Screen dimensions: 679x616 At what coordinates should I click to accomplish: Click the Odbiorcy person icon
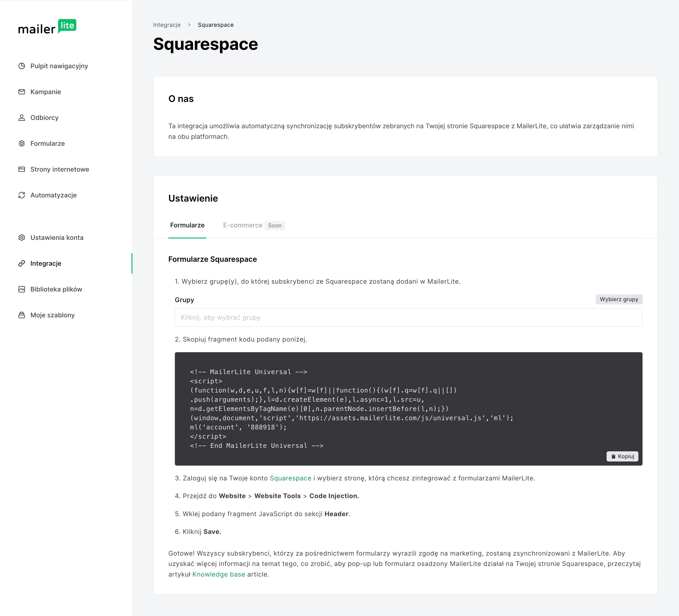[x=21, y=118]
